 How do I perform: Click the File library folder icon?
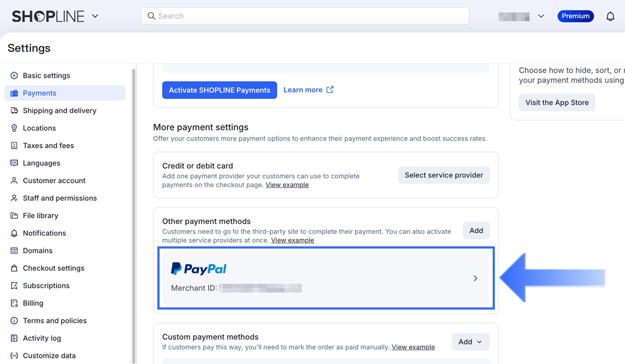click(14, 216)
